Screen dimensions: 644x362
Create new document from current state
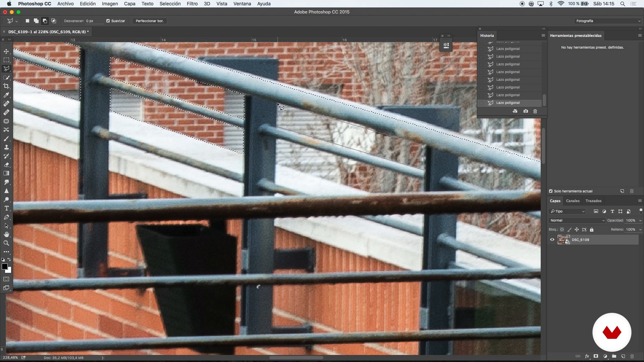(515, 111)
